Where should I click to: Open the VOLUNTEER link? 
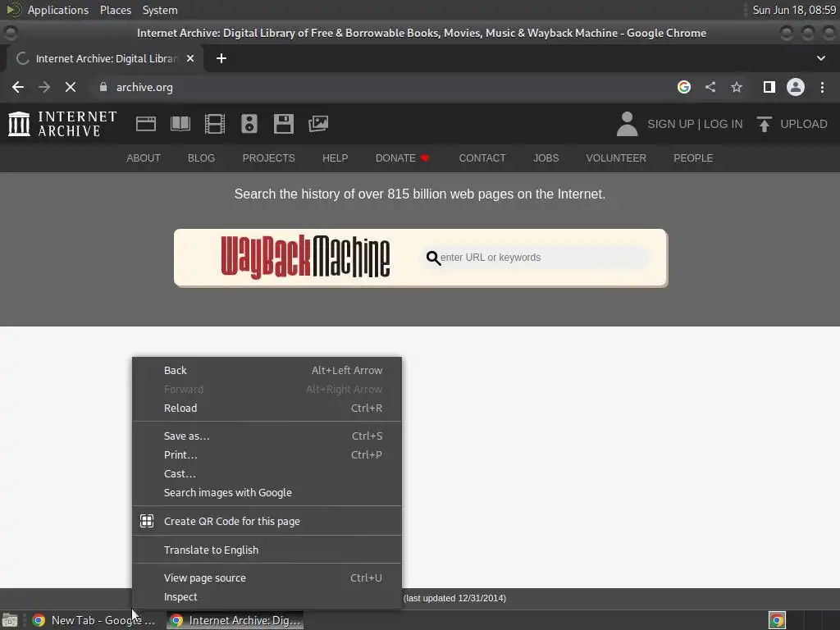(616, 158)
